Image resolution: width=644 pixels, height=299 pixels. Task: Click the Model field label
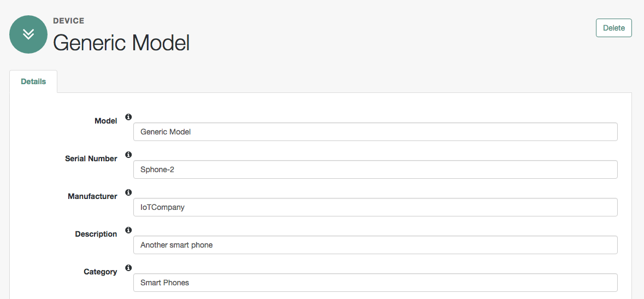(x=105, y=121)
